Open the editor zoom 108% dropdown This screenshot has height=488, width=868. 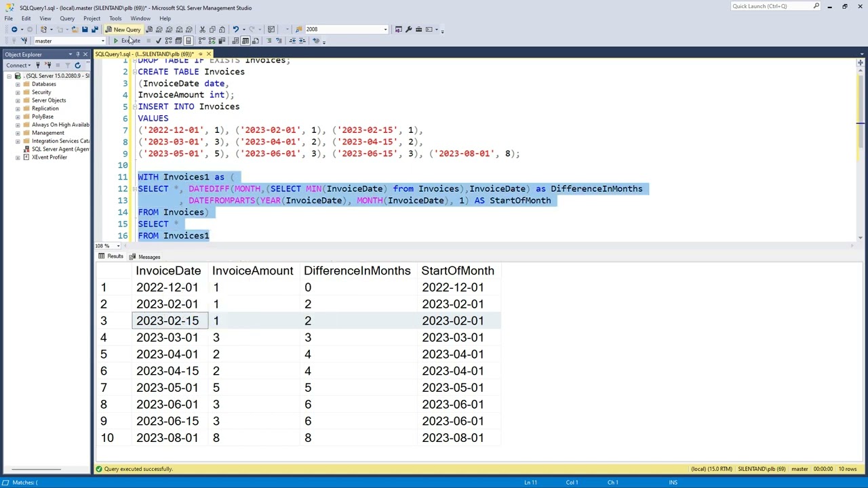coord(119,245)
